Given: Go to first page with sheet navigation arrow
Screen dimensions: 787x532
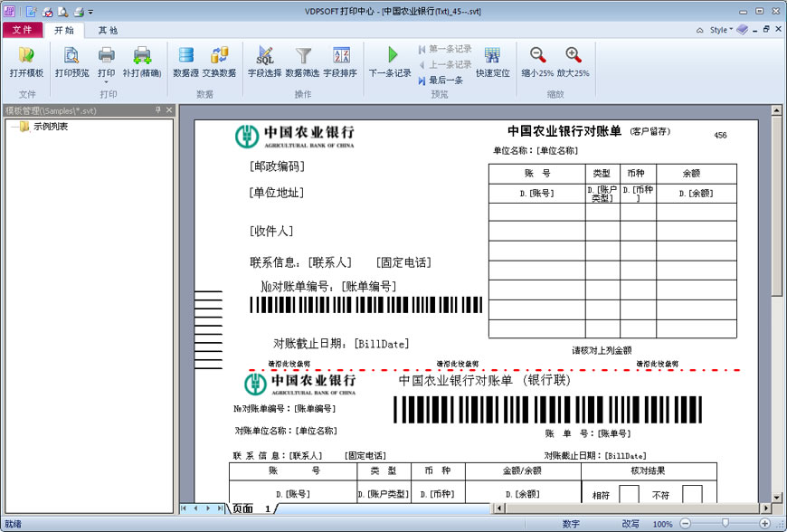Looking at the screenshot, I should [x=184, y=508].
